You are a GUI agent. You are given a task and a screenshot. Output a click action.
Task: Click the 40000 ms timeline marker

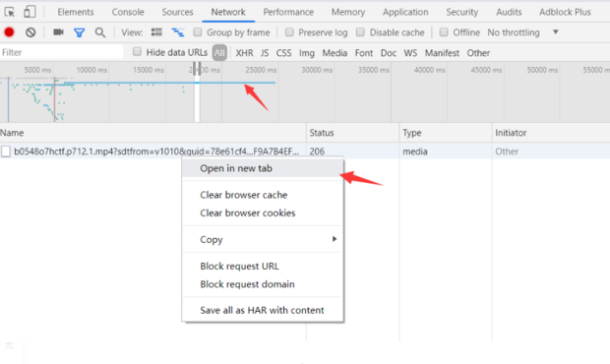430,70
